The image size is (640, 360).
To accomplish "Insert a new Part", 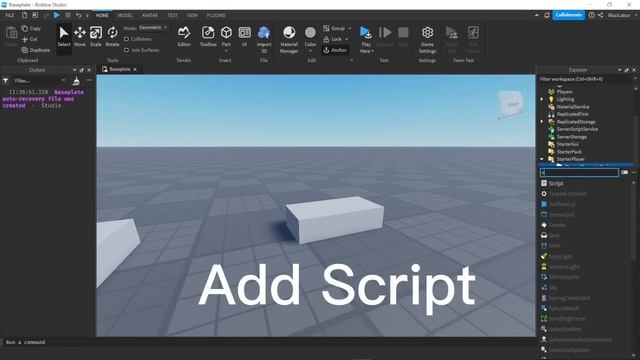I will 226,35.
